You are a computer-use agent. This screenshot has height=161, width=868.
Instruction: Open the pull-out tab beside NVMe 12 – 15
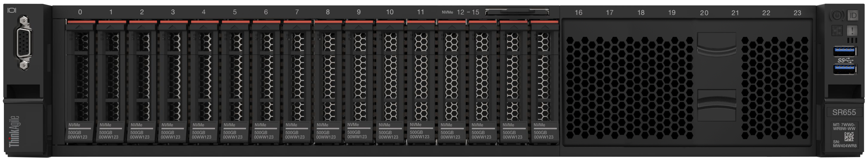tap(517, 13)
